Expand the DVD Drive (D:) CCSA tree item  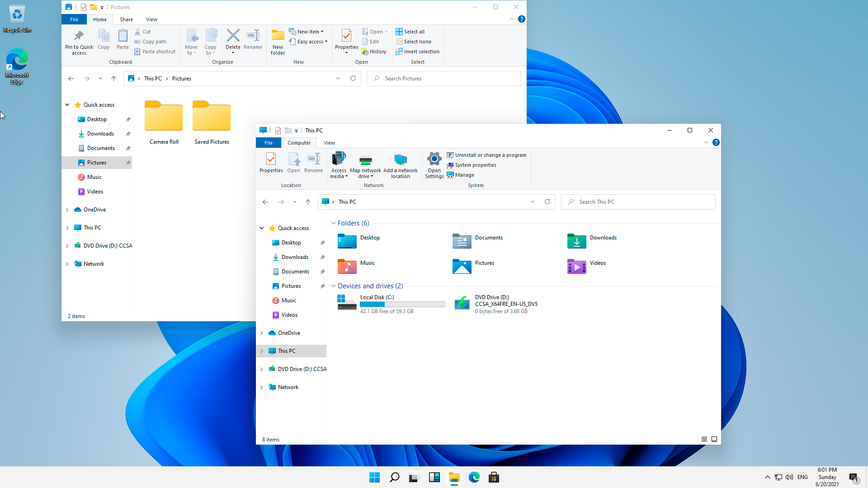pos(261,369)
